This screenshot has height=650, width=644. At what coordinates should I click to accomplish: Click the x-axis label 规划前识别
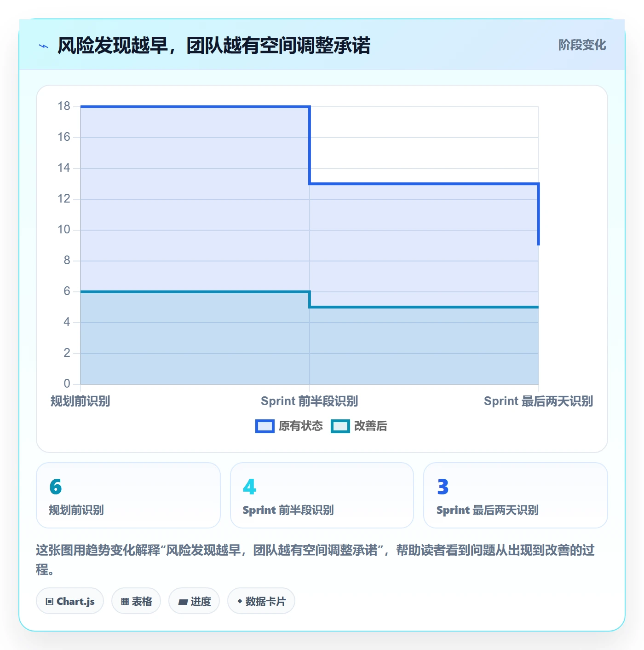pos(80,401)
